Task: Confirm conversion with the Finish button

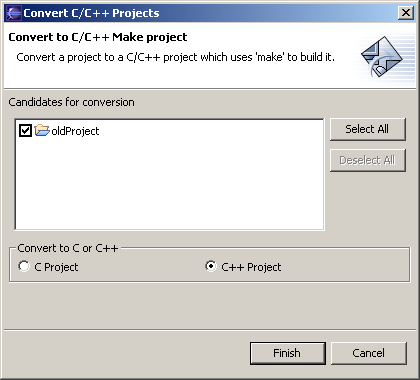Action: pyautogui.click(x=288, y=353)
